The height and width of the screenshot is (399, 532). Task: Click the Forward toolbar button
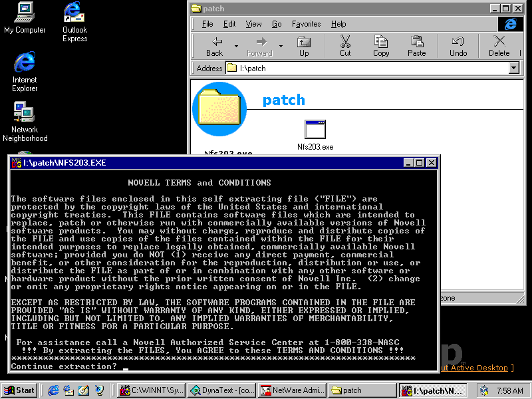coord(259,46)
